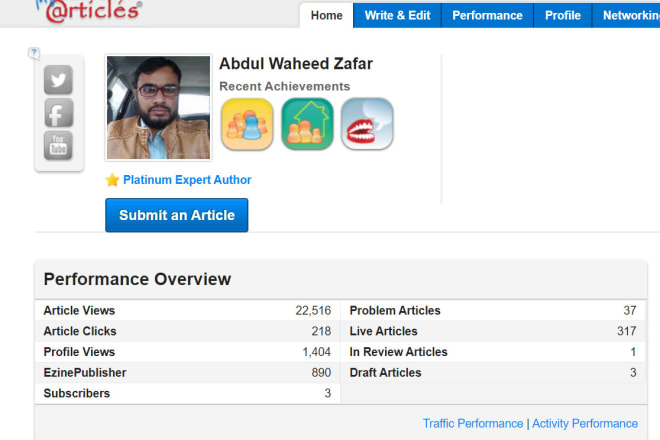Click the gold star next to Platinum Expert Author
The width and height of the screenshot is (660, 440).
[112, 180]
